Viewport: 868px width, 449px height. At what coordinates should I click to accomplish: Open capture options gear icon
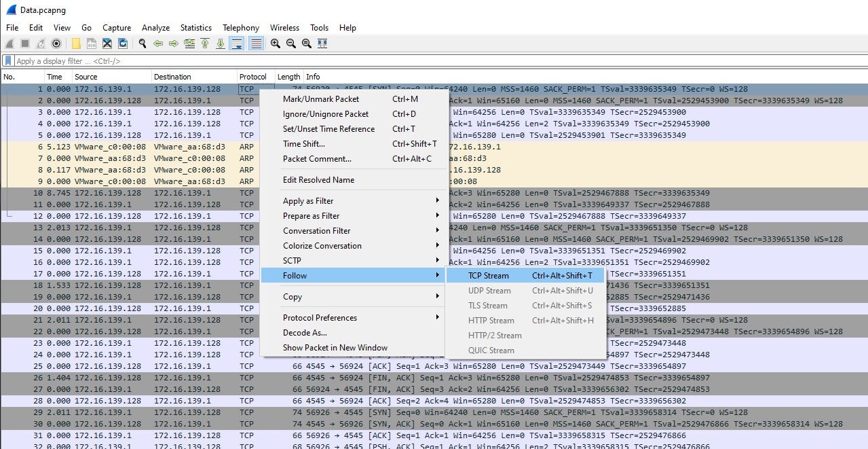(x=56, y=43)
